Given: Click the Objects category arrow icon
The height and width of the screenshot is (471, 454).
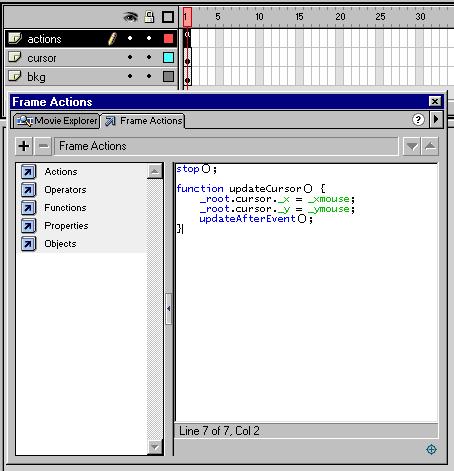Looking at the screenshot, I should [28, 244].
